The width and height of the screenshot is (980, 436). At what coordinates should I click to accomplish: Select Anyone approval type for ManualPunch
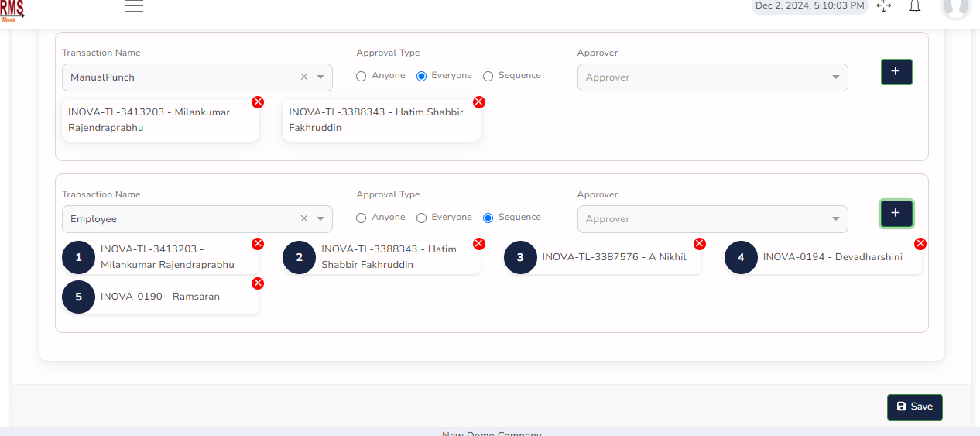coord(362,76)
